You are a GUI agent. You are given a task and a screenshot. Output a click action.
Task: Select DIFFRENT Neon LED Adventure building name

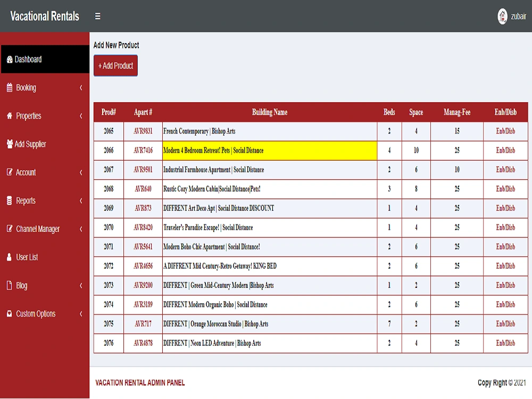coord(212,343)
